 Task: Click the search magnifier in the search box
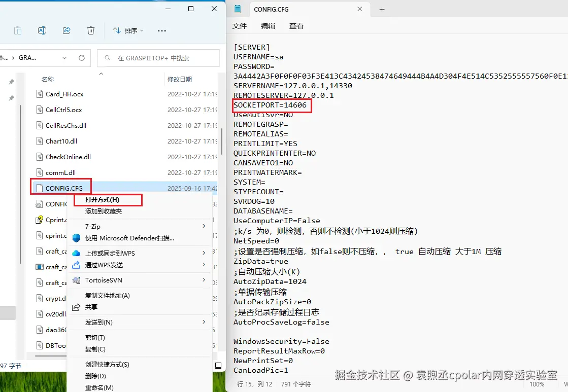(x=108, y=58)
